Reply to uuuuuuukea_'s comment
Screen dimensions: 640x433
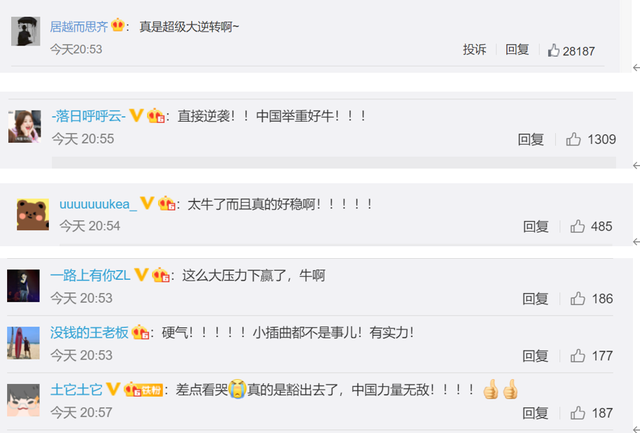click(536, 226)
